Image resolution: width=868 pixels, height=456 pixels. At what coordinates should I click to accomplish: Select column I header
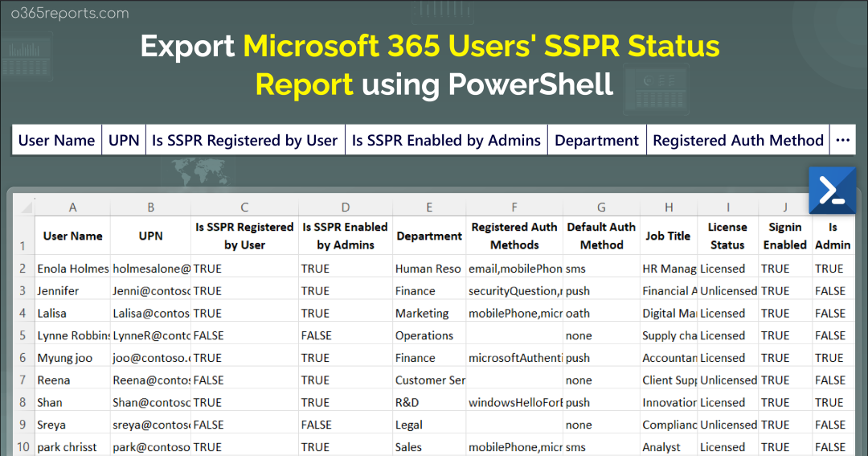point(728,207)
